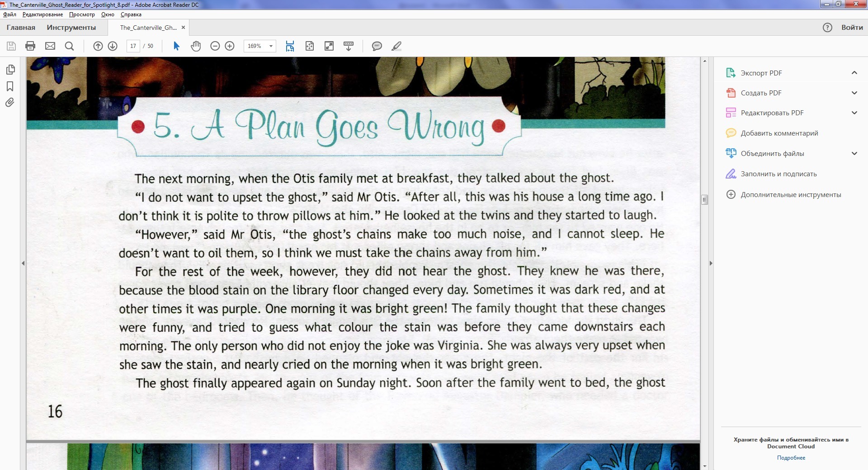This screenshot has width=868, height=470.
Task: Click Дополнительные инструменты label
Action: [791, 194]
